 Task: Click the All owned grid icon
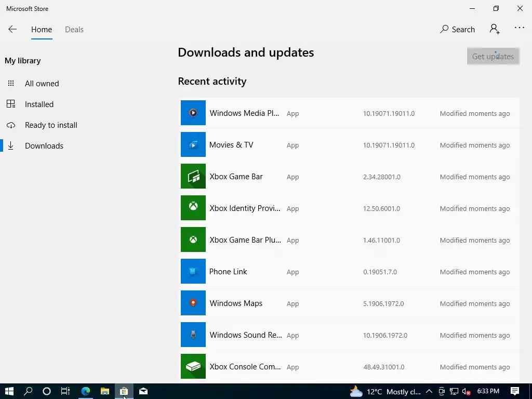click(x=11, y=83)
